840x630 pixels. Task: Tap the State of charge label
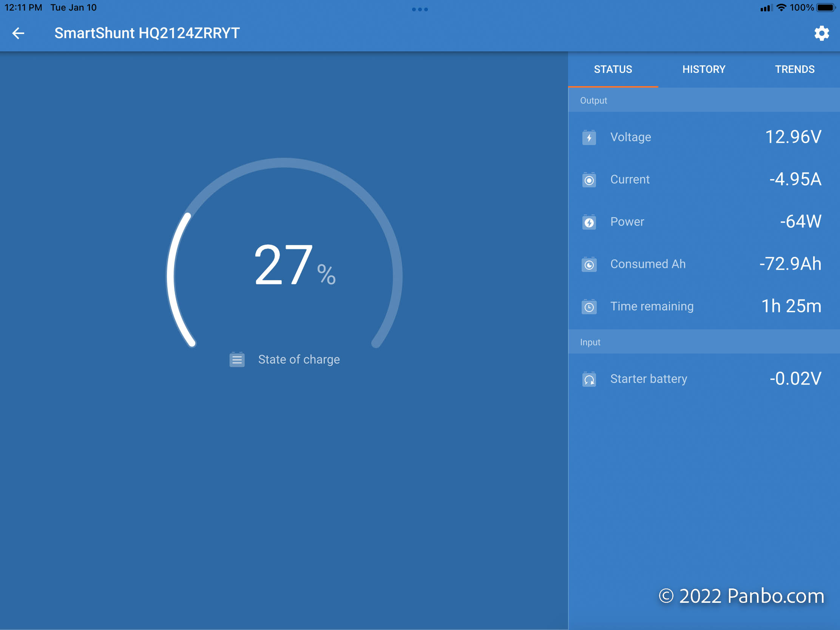tap(299, 360)
